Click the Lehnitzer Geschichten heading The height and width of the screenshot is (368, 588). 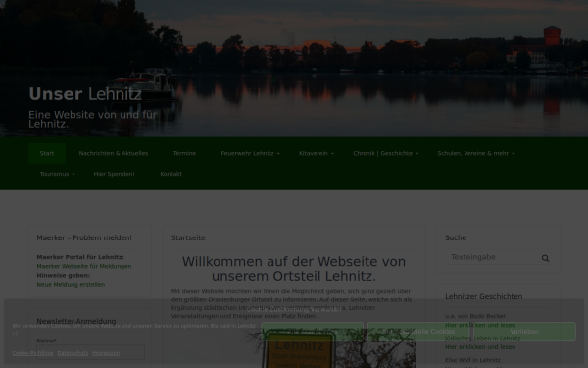click(x=484, y=296)
